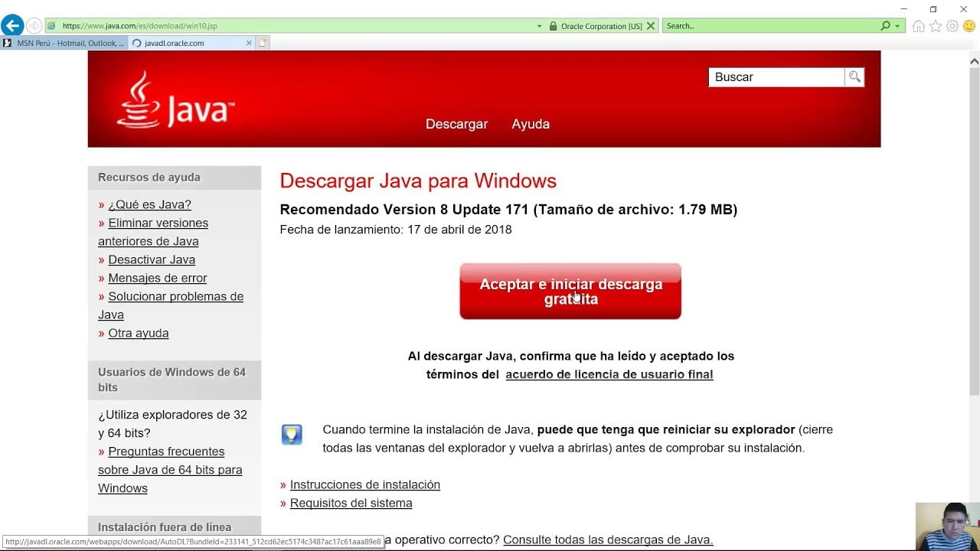Click inside the Buscar input field
The height and width of the screenshot is (551, 980).
tap(773, 77)
